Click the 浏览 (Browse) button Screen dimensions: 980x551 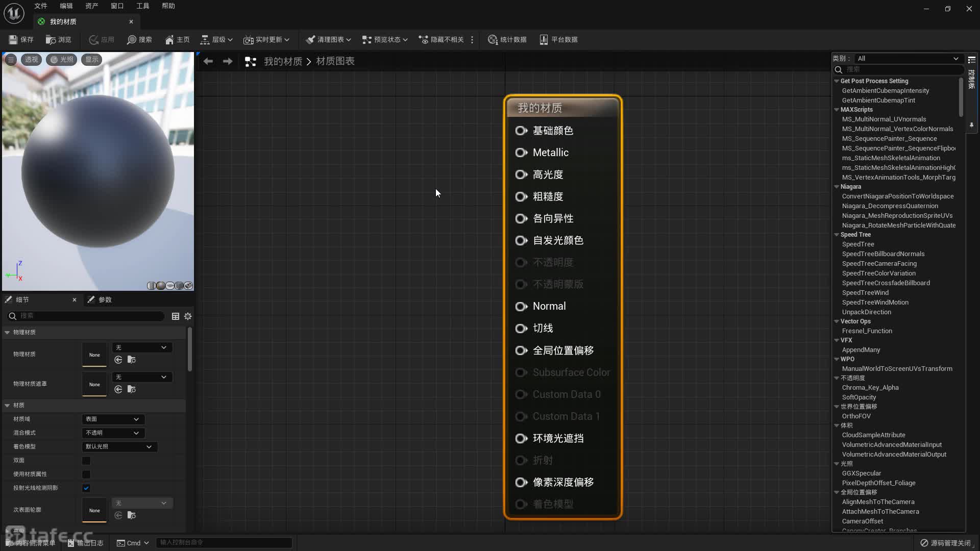tap(60, 39)
